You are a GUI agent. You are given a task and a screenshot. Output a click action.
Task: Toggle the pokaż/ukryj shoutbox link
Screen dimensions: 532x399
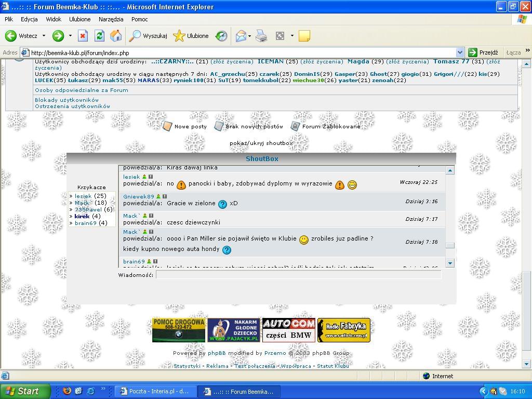tap(261, 143)
